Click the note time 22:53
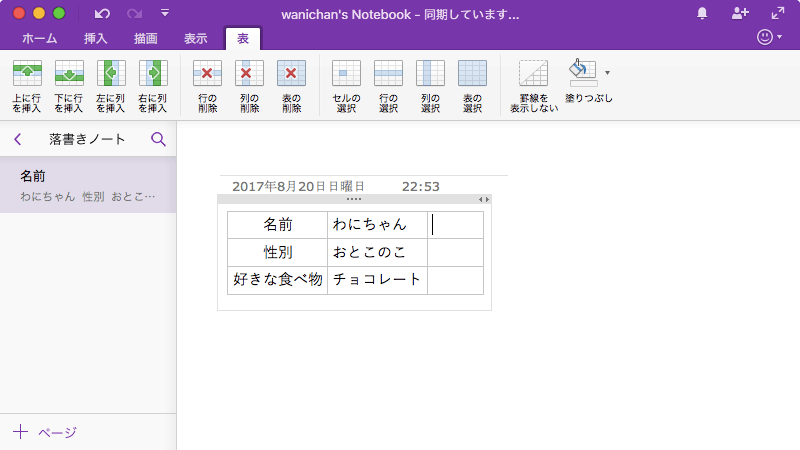 [x=420, y=187]
